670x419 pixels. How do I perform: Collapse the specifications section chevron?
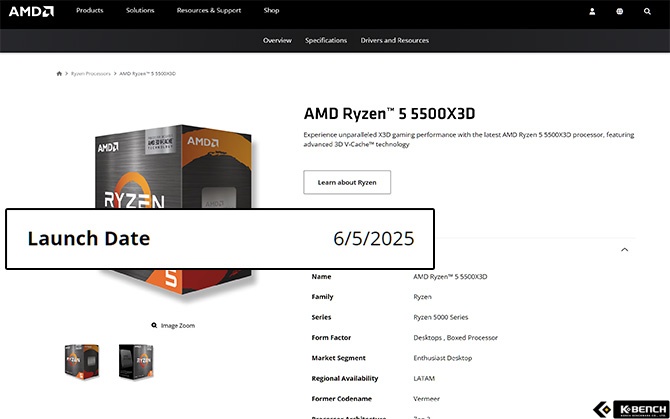624,249
